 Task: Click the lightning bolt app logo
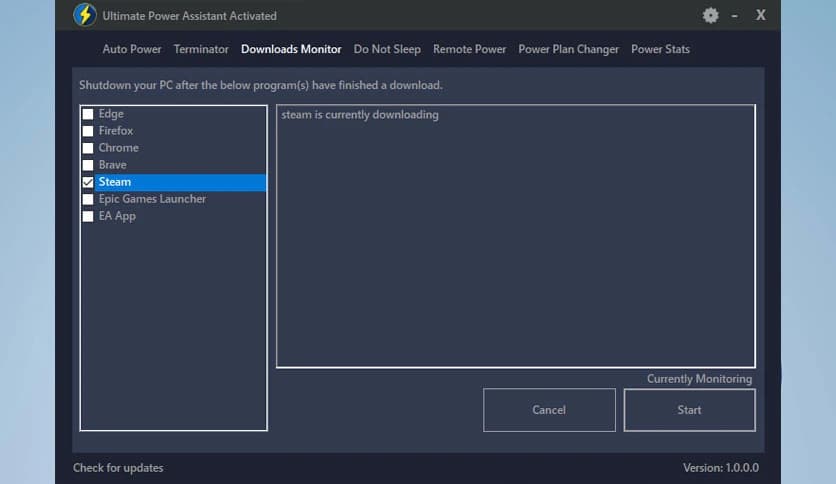[85, 15]
